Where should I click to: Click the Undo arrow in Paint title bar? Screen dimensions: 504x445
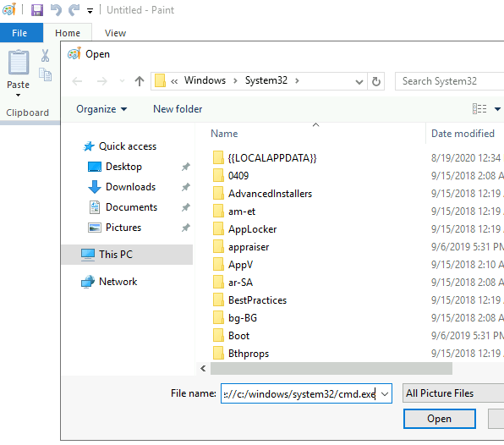pyautogui.click(x=56, y=10)
